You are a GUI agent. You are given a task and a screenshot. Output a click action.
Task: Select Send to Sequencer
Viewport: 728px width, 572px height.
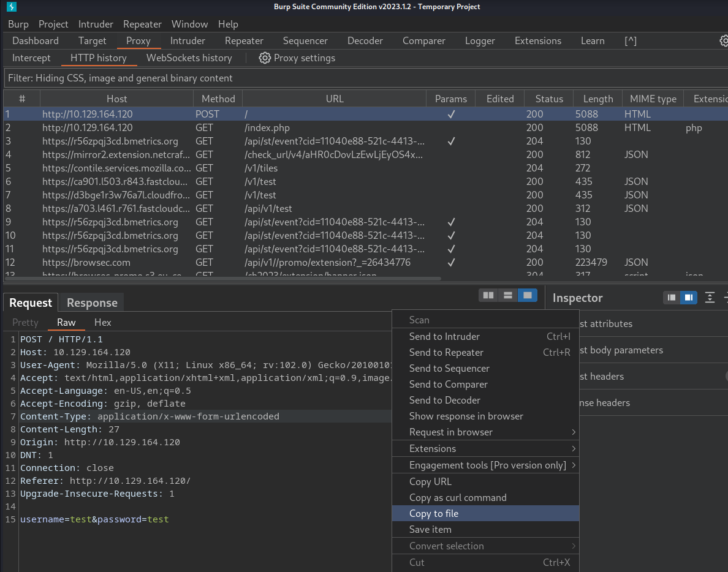486,368
